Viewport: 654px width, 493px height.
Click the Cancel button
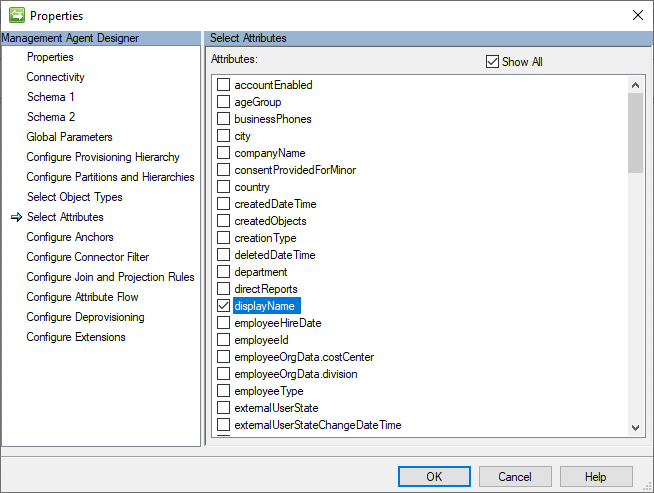click(515, 477)
